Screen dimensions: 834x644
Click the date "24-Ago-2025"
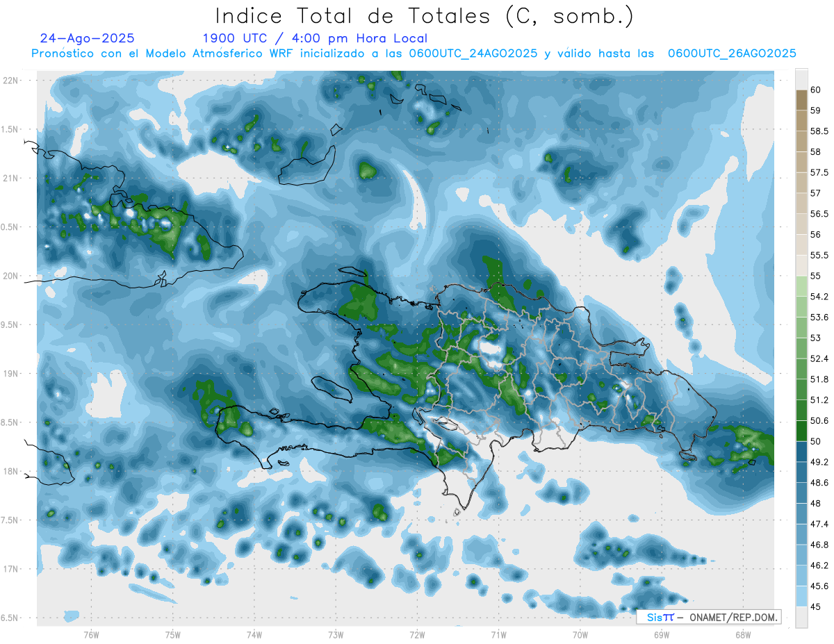(x=88, y=38)
